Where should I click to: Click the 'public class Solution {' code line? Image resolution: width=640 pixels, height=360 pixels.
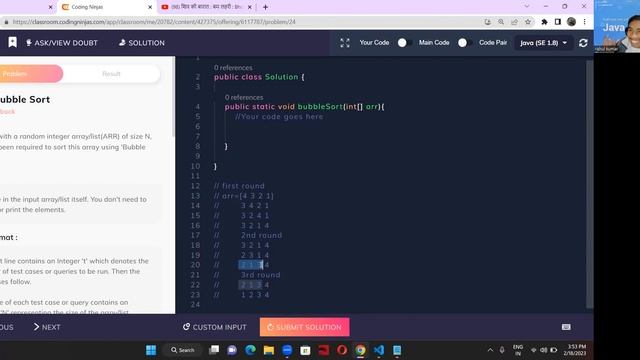click(259, 77)
